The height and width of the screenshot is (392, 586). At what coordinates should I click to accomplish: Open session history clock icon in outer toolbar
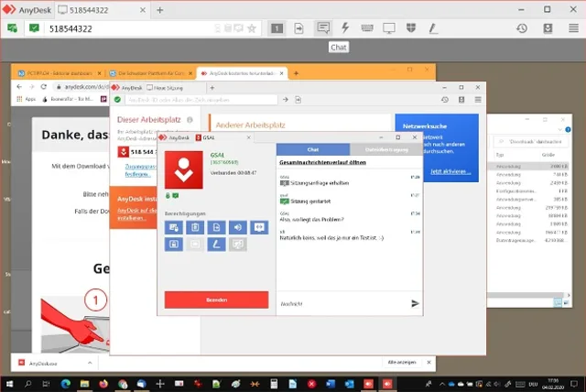522,28
